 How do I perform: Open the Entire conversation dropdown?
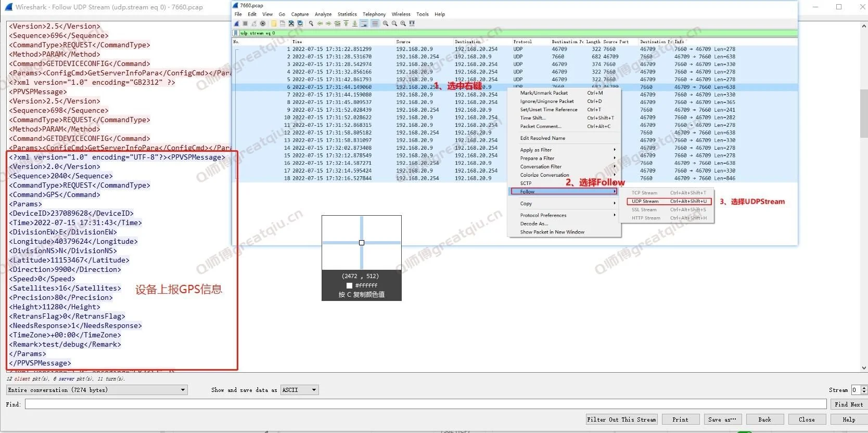(96, 390)
